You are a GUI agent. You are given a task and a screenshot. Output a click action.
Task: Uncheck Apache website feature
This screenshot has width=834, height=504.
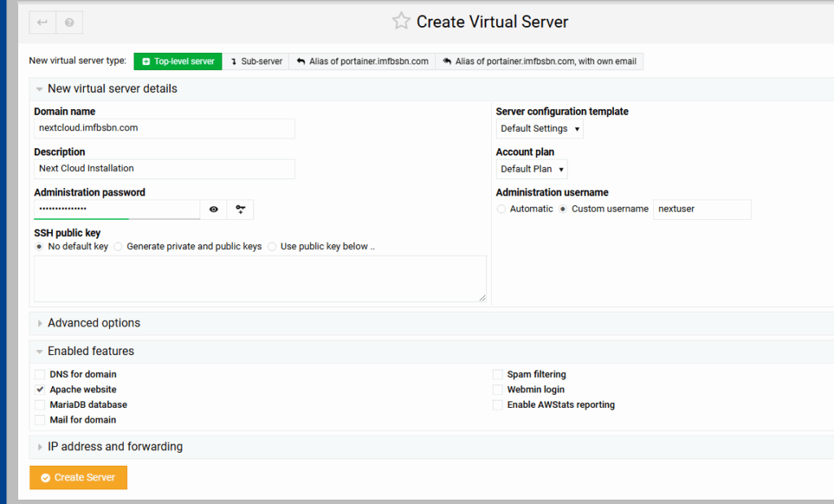click(x=40, y=390)
